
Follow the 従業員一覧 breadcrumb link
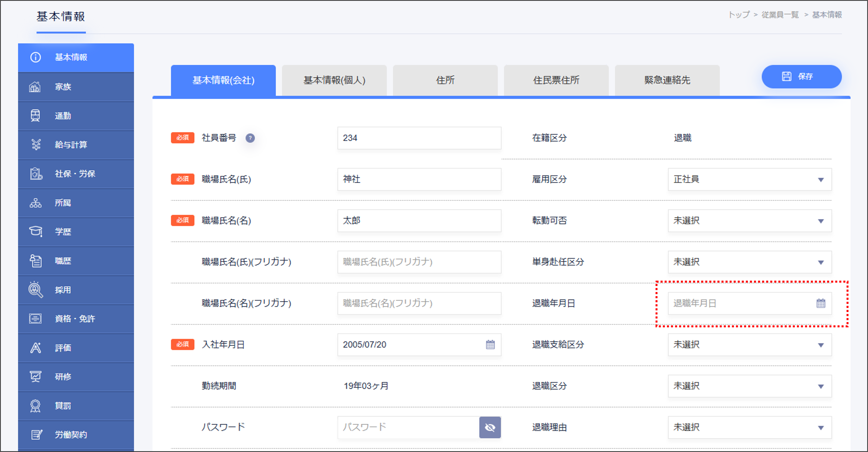pyautogui.click(x=780, y=15)
